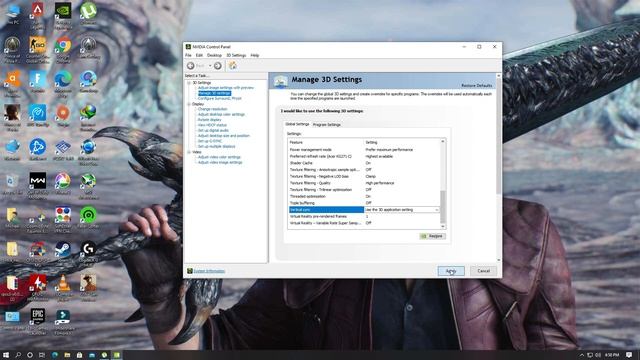Open Task View on the taskbar
This screenshot has height=360, width=640.
click(x=42, y=355)
